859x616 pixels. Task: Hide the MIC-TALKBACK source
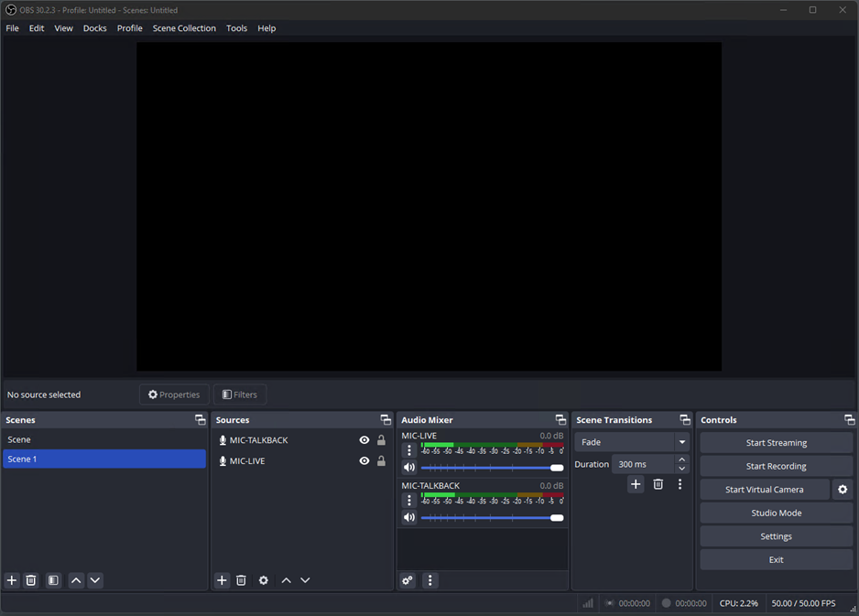(x=364, y=440)
